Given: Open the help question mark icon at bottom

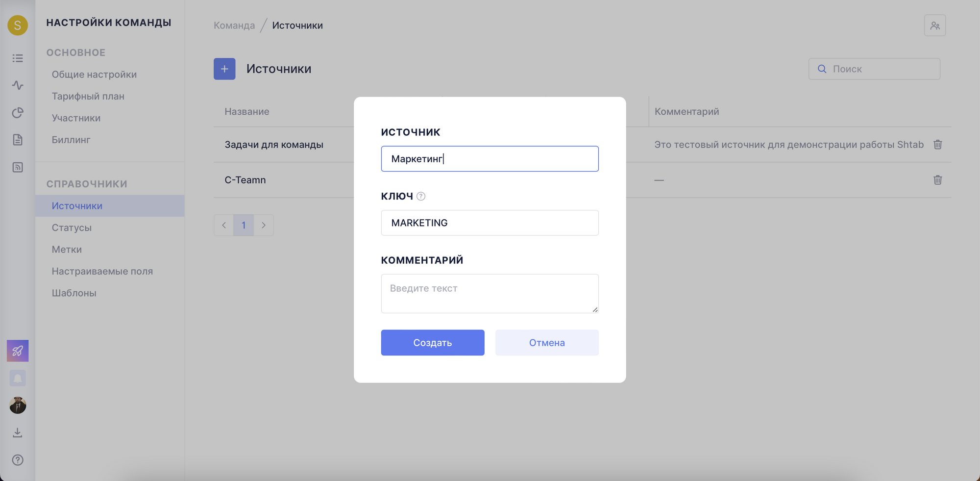Looking at the screenshot, I should [18, 460].
